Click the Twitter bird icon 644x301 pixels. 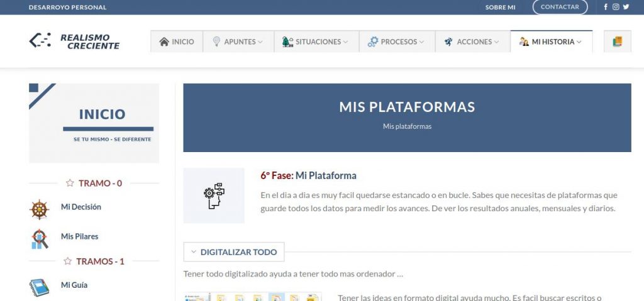(x=626, y=7)
